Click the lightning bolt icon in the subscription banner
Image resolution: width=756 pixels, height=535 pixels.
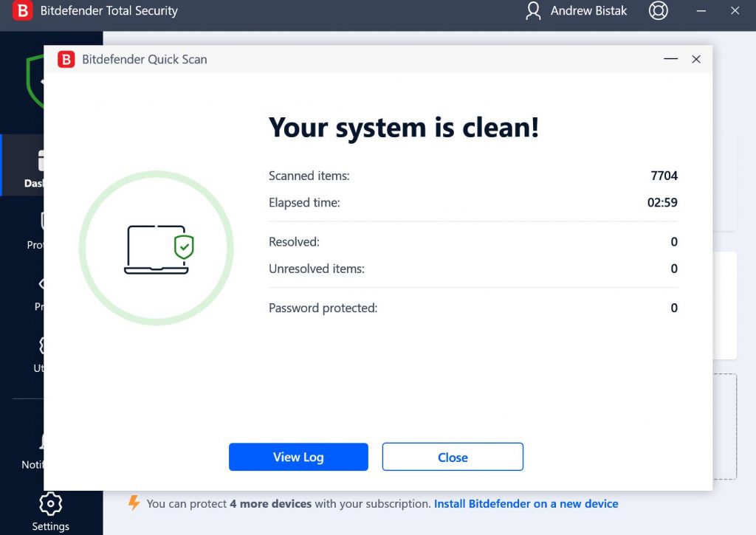click(134, 503)
